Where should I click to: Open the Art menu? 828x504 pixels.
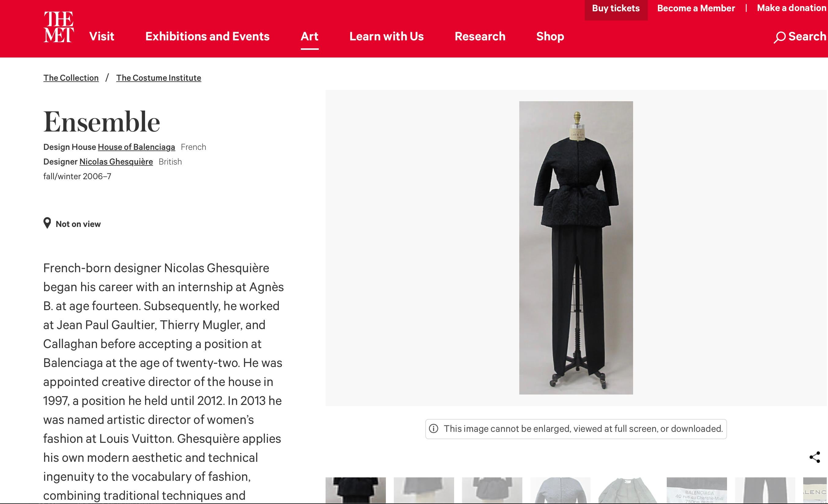pyautogui.click(x=309, y=36)
